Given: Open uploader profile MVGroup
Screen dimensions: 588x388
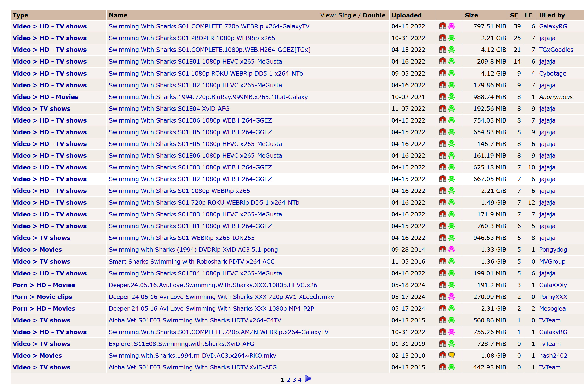Looking at the screenshot, I should (x=552, y=261).
